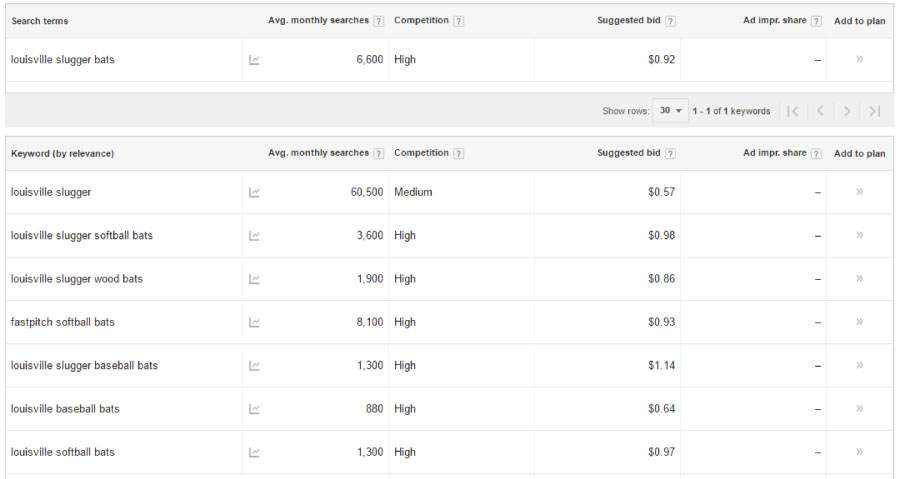Select louisville slugger baseball bats keyword
Viewport: 900px width, 479px height.
84,366
